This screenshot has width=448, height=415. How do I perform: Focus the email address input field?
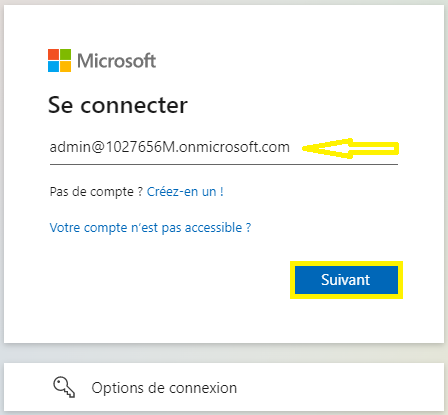pos(224,147)
